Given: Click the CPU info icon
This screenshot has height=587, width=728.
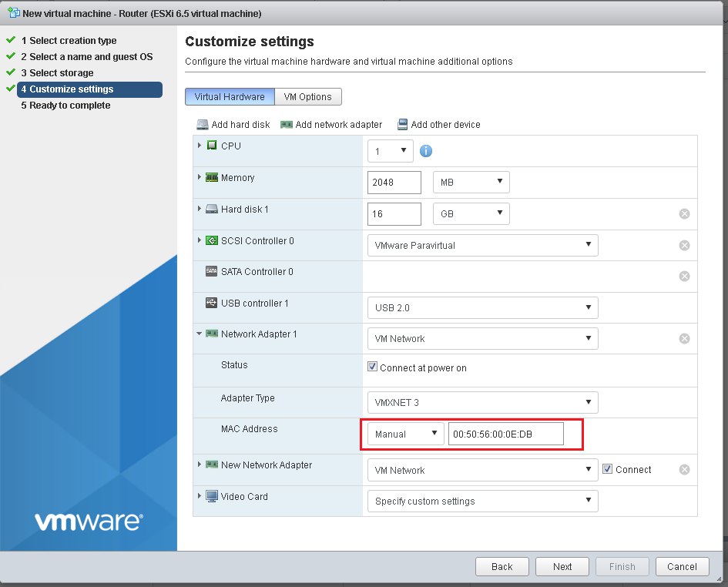Looking at the screenshot, I should pos(426,151).
